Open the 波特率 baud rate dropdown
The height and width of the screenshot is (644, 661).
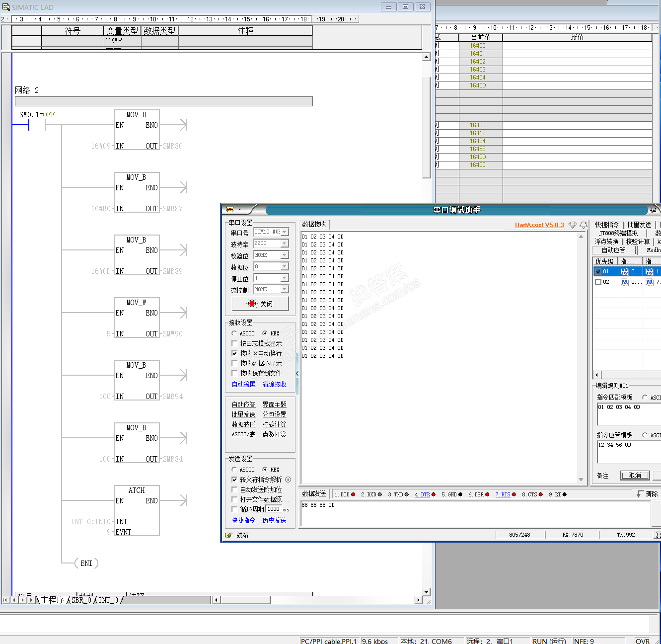coord(284,243)
